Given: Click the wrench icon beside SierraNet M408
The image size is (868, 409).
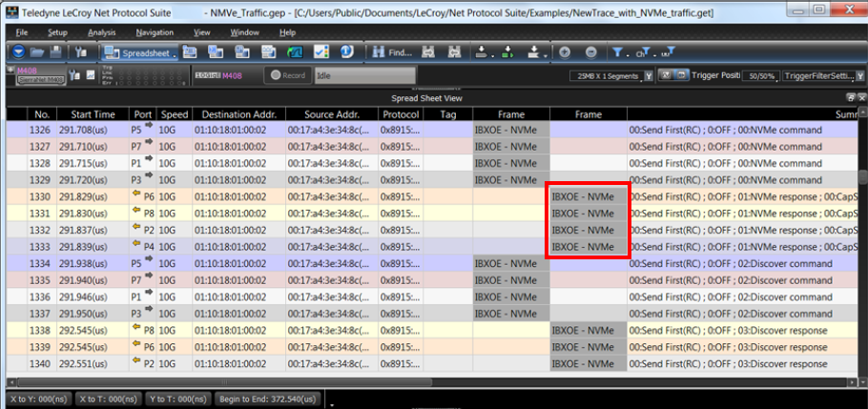Looking at the screenshot, I should [75, 75].
